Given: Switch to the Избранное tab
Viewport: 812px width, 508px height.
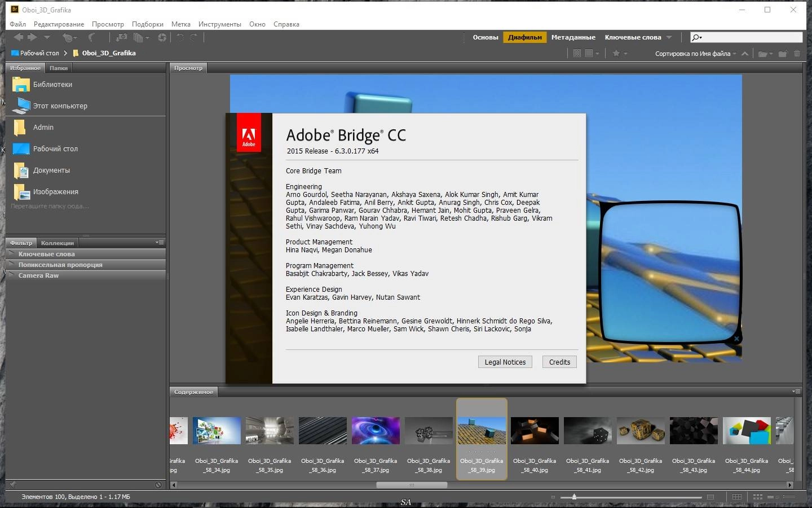Looking at the screenshot, I should tap(25, 68).
